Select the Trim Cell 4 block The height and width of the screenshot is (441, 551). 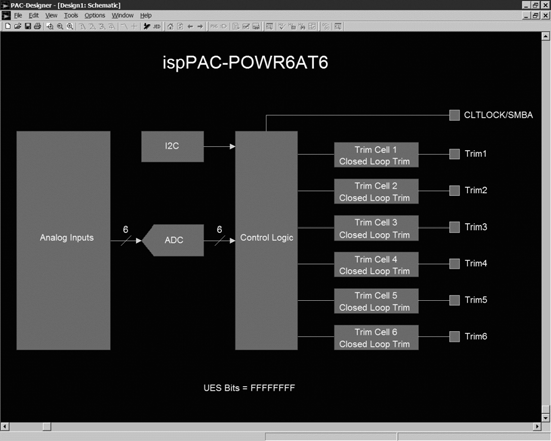click(376, 265)
